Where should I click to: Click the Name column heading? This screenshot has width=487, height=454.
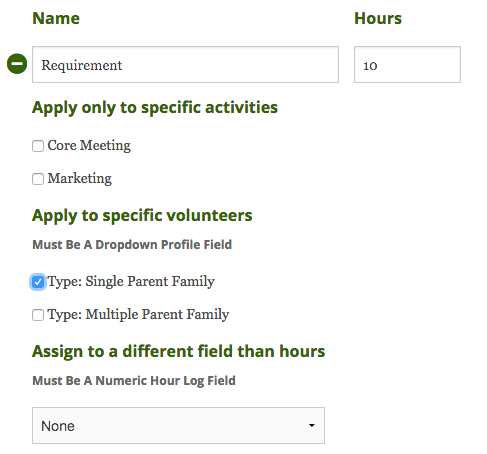tap(56, 18)
